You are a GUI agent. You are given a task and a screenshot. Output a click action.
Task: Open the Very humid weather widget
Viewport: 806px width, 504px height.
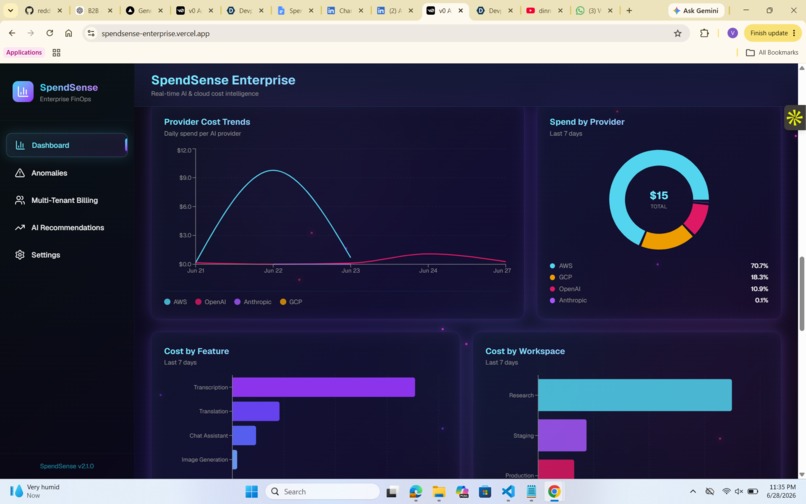point(35,491)
